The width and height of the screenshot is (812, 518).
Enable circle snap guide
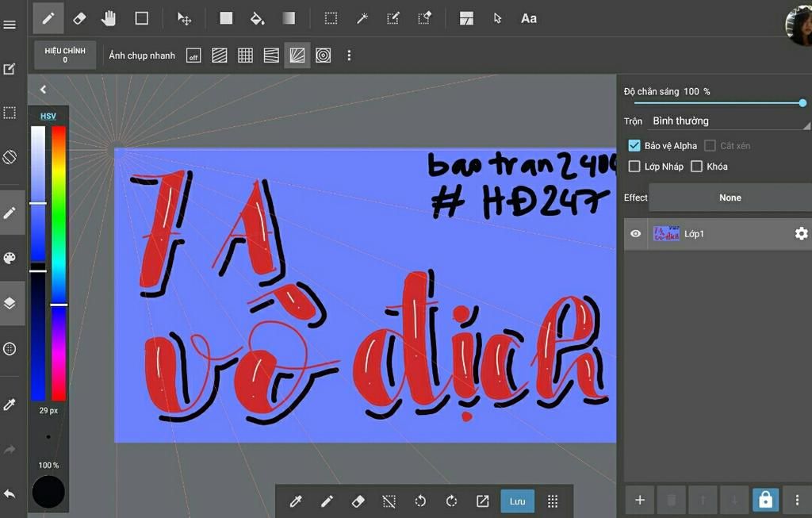pos(324,56)
